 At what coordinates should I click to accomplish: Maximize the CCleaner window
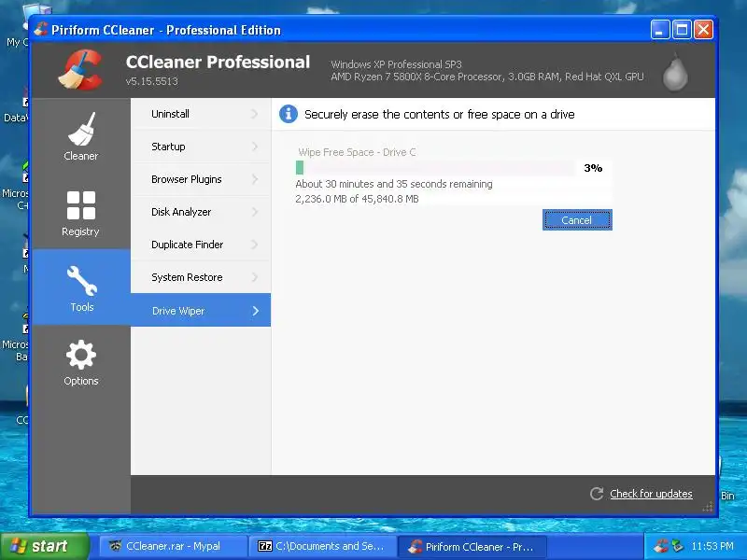coord(682,30)
